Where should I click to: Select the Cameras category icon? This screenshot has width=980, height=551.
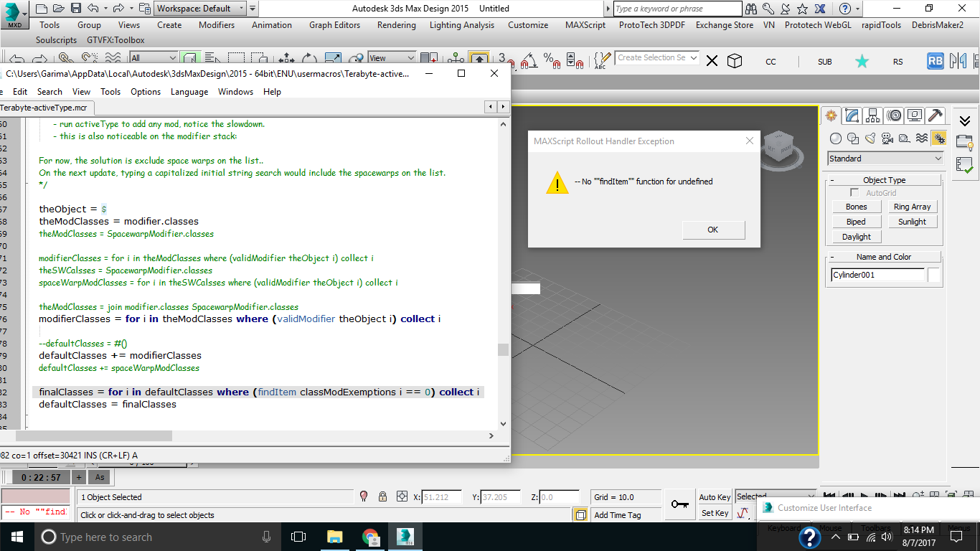pos(887,138)
